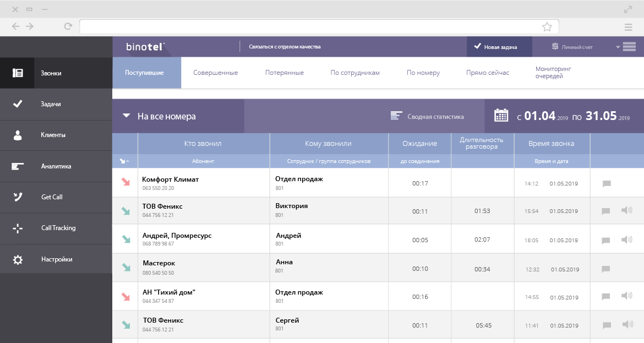
Task: Click the start date 01.04.2019
Action: click(546, 116)
